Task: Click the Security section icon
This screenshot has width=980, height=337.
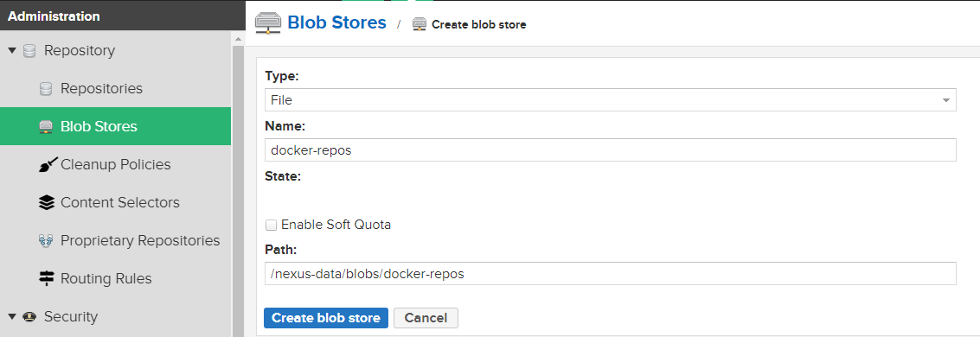Action: (x=29, y=316)
